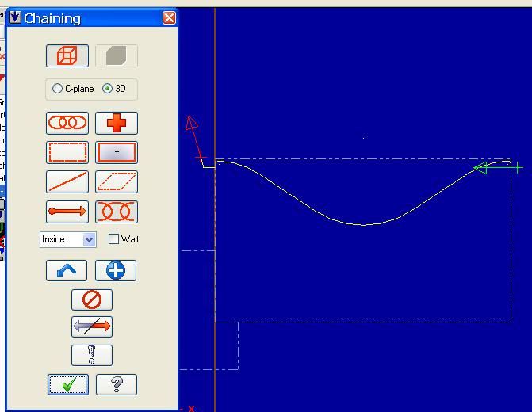Click the Reverse direction arrows button
The height and width of the screenshot is (412, 532).
pos(92,326)
